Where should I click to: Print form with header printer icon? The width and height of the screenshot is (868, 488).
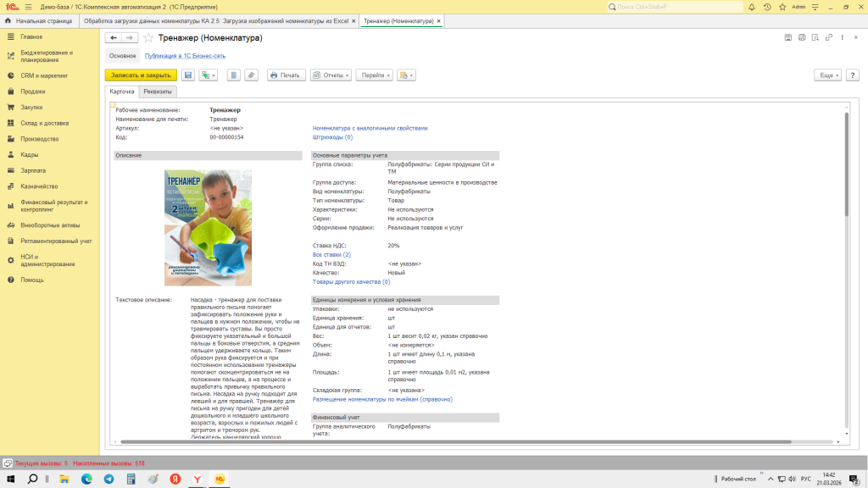coord(802,37)
